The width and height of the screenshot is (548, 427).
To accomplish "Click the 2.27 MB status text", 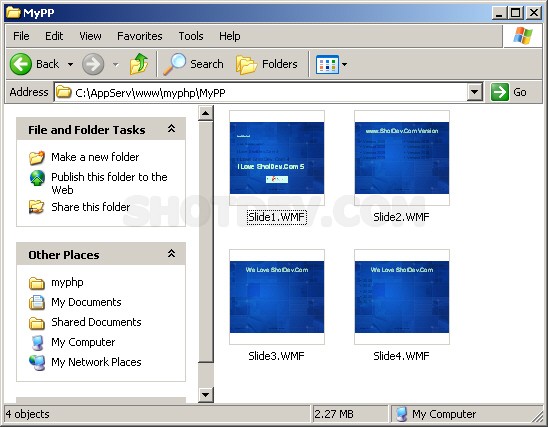I will tap(334, 414).
